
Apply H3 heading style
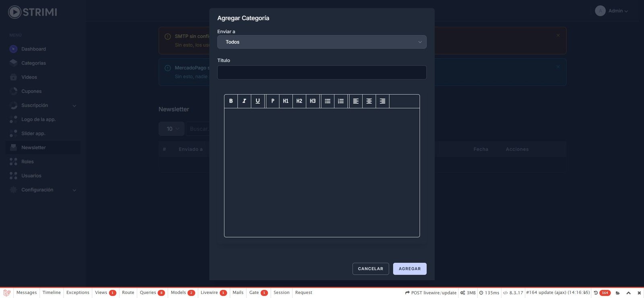click(313, 101)
